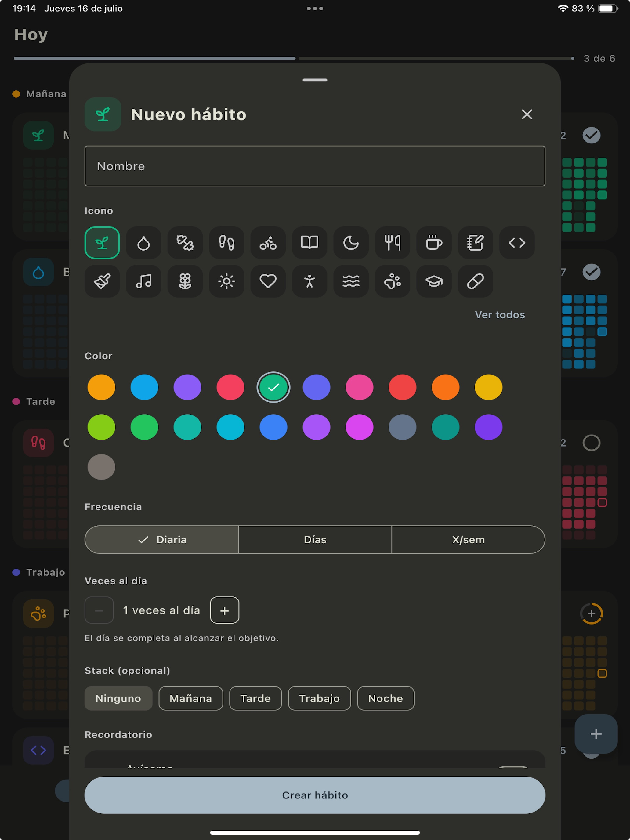Choose the fork and knife icon
Image resolution: width=630 pixels, height=840 pixels.
coord(392,243)
